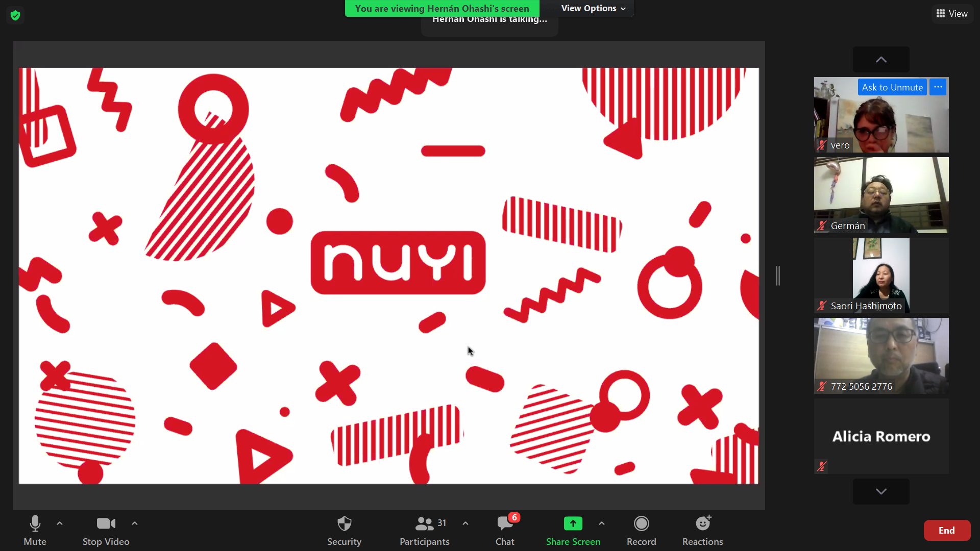
Task: Open the Reactions menu
Action: click(x=703, y=531)
